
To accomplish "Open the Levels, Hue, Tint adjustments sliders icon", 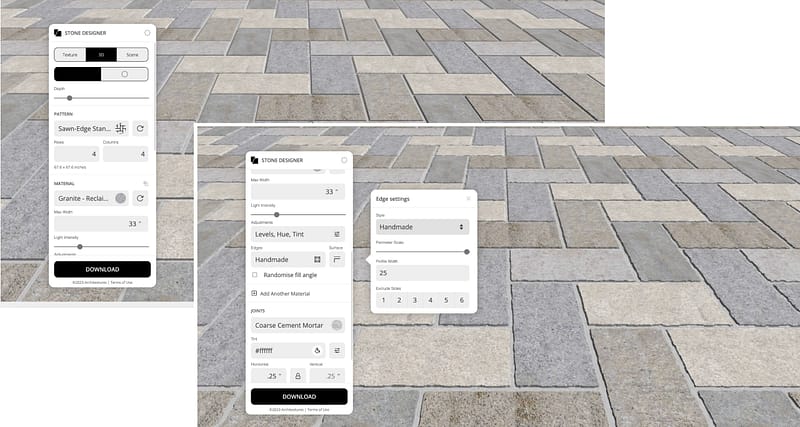I will pos(337,233).
